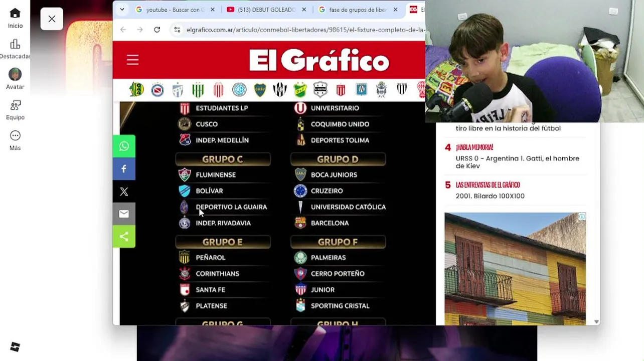Switch to the 'youtube - Buscar con' tab

click(176, 10)
